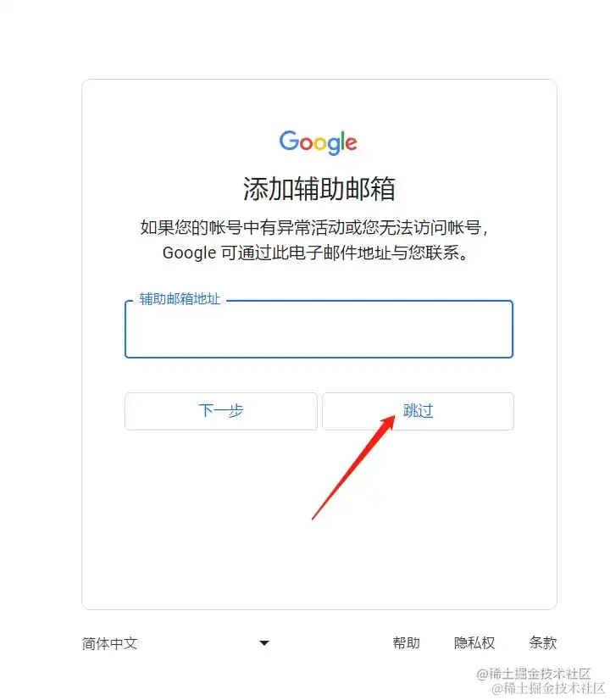Screen dimensions: 610x700
Task: Click the Google logo
Action: click(x=319, y=142)
